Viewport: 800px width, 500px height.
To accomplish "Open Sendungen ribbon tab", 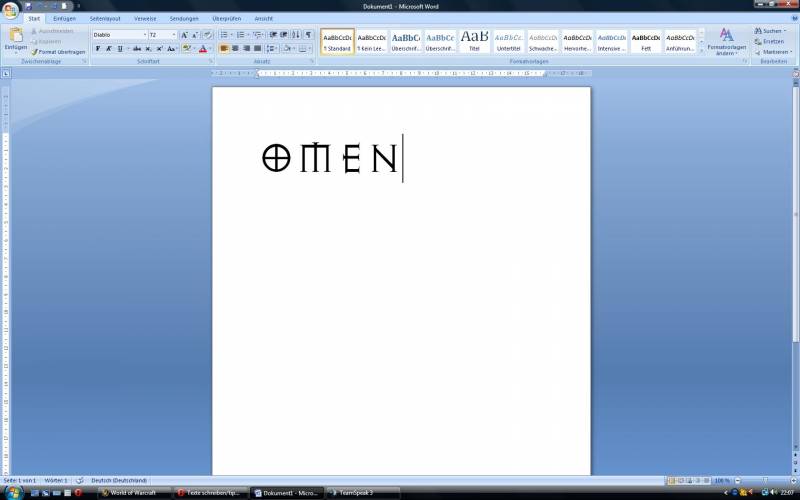I will click(x=184, y=18).
